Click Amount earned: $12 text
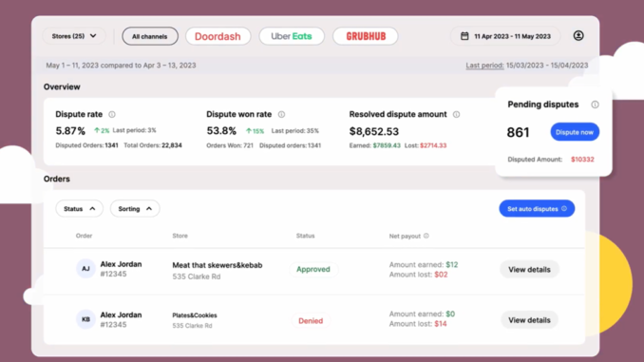 [424, 265]
